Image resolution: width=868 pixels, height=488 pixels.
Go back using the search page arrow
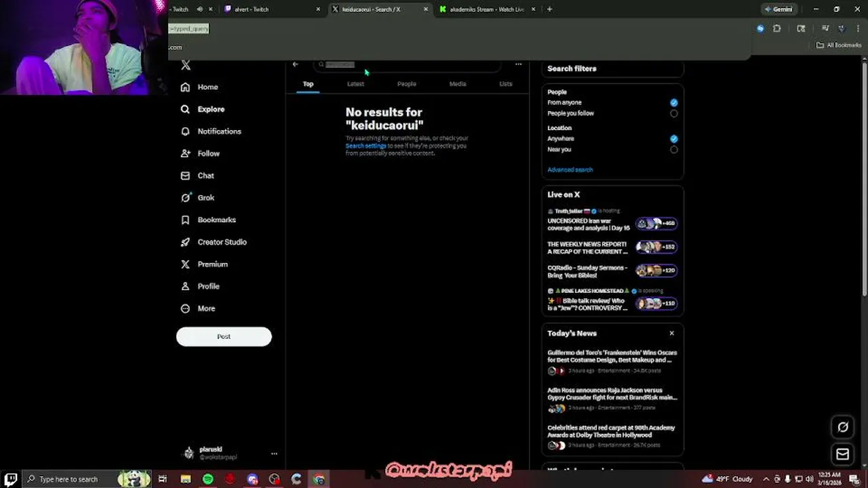(295, 64)
